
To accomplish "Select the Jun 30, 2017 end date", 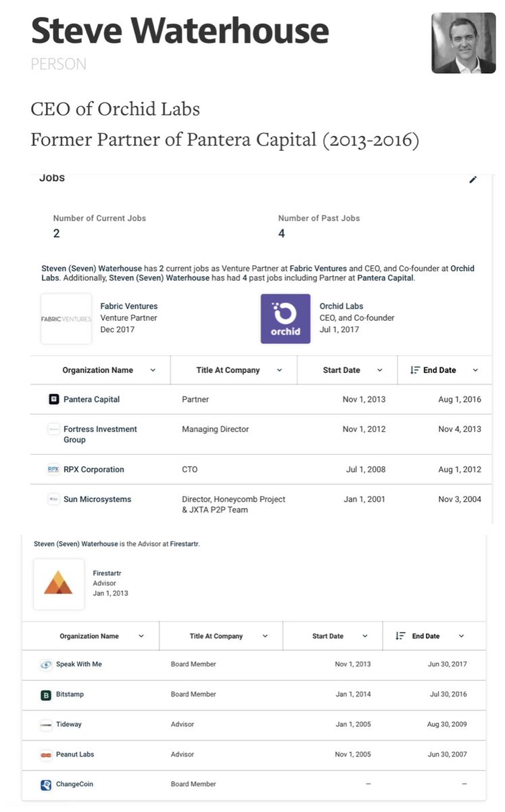I will pos(448,664).
